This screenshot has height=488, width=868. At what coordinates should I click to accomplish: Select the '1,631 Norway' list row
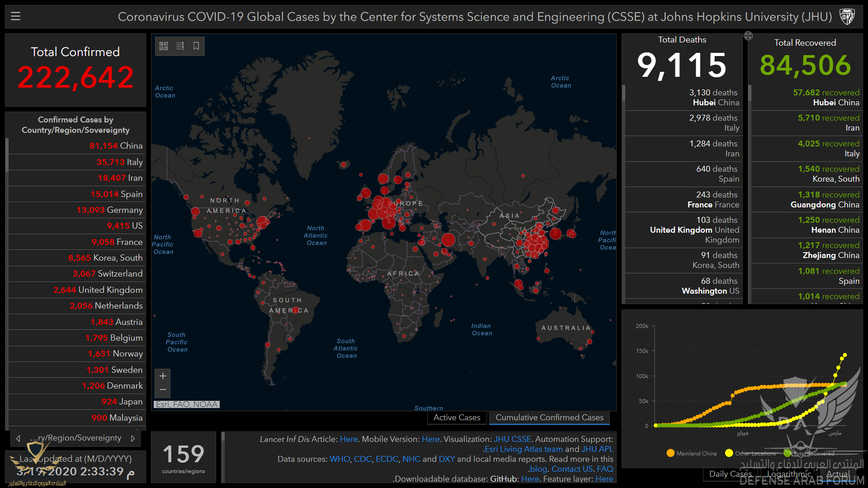76,354
